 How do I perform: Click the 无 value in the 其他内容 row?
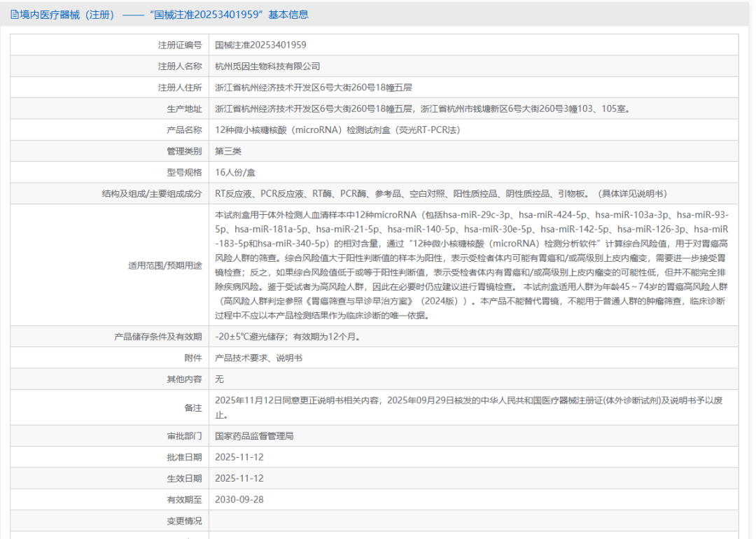coord(219,379)
